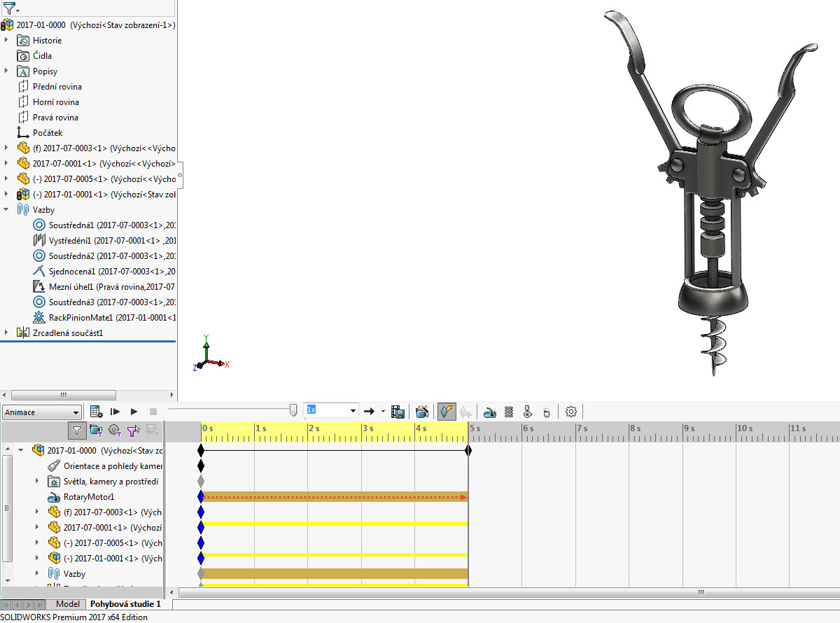Click the timeline position slider handle

pos(292,411)
